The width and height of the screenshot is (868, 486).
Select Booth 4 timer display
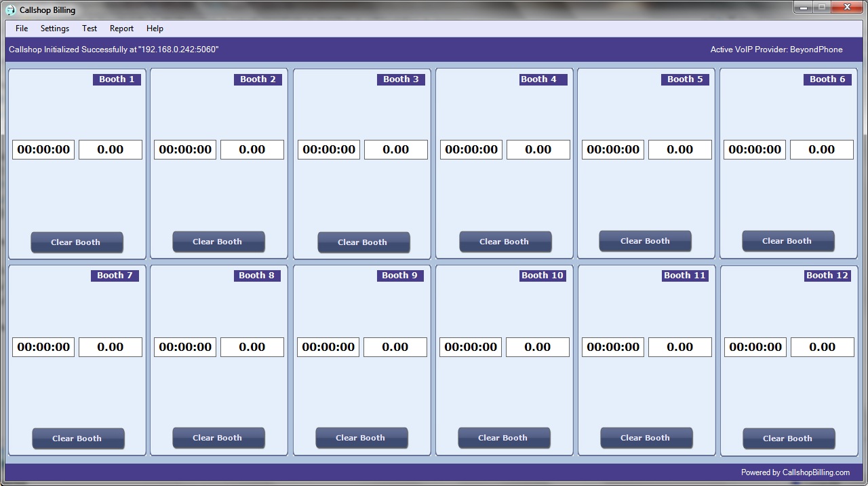pyautogui.click(x=471, y=149)
